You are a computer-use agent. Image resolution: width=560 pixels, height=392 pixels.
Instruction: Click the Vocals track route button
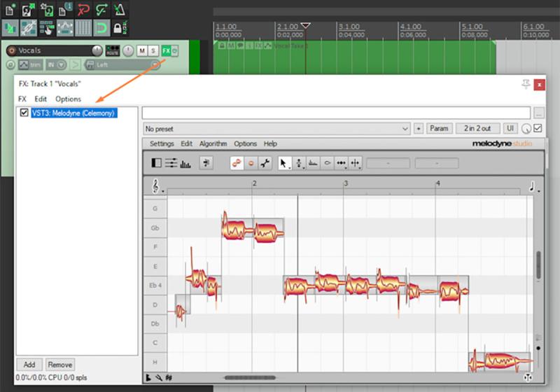click(x=113, y=50)
